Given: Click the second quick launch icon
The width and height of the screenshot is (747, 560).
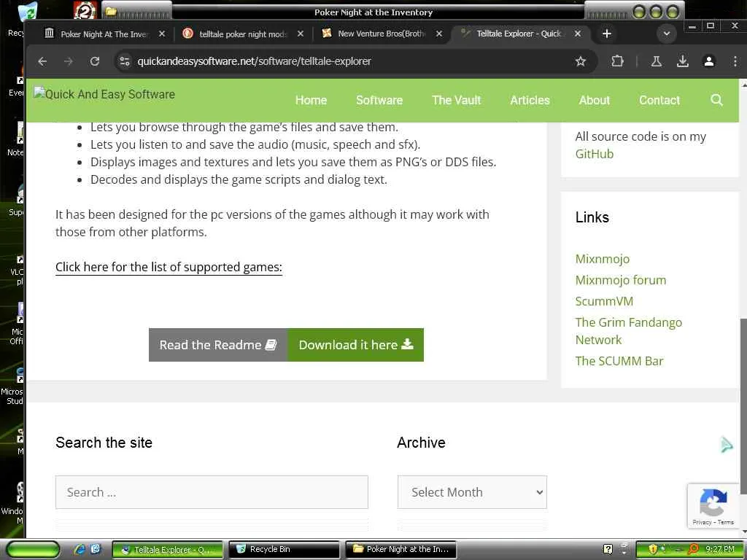Looking at the screenshot, I should tap(95, 549).
